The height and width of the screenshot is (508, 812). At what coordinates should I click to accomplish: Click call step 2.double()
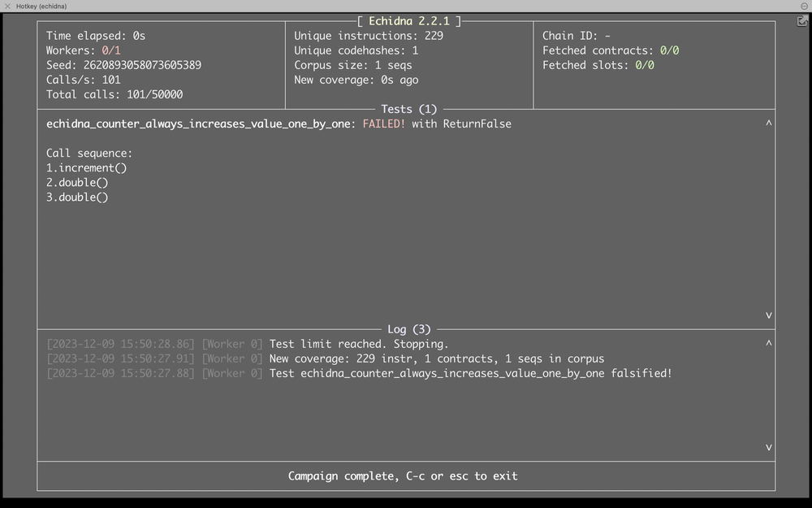(77, 182)
